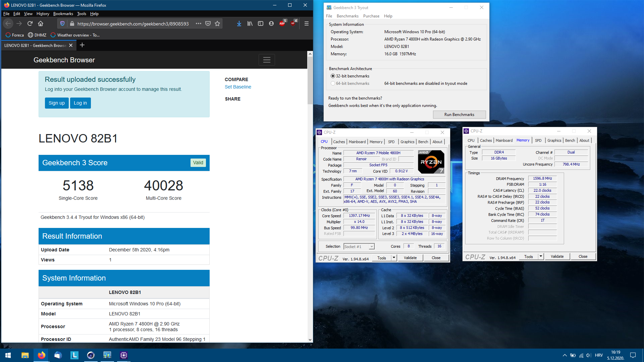The height and width of the screenshot is (362, 644).
Task: Click the uBlock Origin extension icon
Action: tap(293, 23)
